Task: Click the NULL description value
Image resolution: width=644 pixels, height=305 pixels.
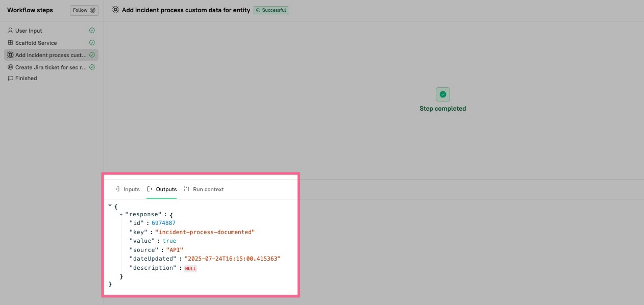Action: coord(190,268)
